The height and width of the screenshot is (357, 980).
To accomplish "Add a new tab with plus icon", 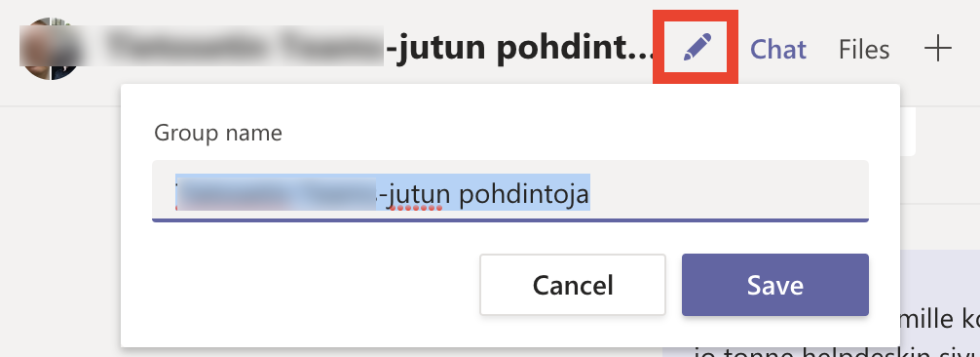I will pyautogui.click(x=937, y=48).
